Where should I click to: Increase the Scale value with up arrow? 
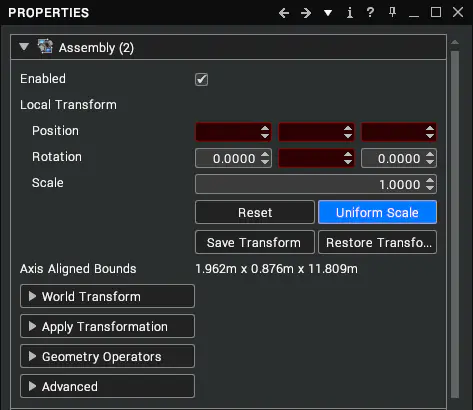tap(430, 180)
